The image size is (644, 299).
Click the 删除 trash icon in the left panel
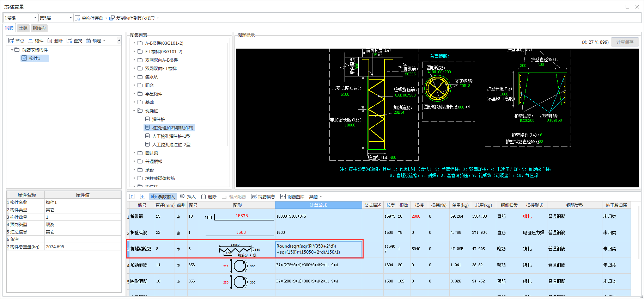[x=50, y=41]
